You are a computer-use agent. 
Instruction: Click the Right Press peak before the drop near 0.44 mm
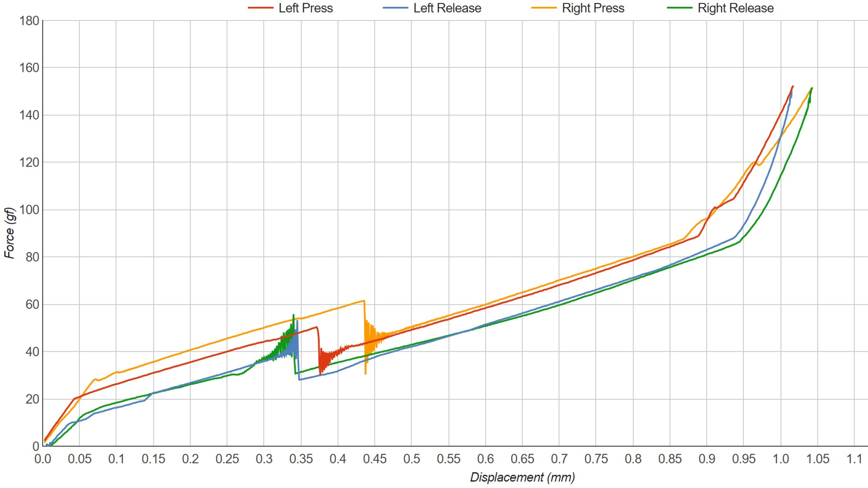[x=363, y=301]
